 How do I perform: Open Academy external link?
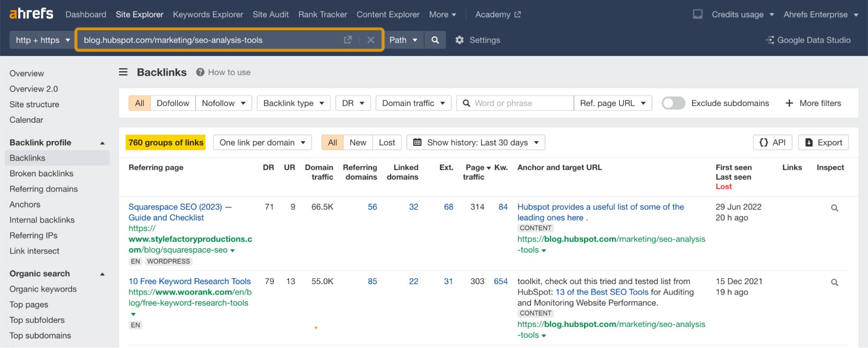point(498,14)
